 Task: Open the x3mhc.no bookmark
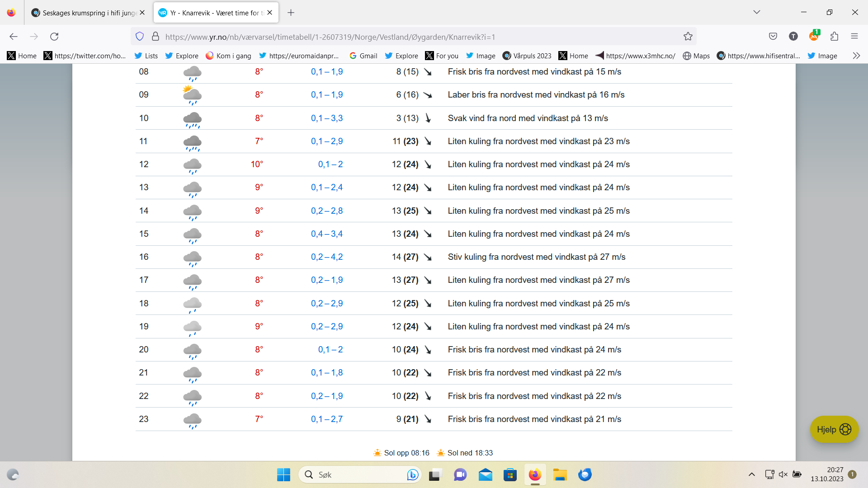click(x=635, y=56)
